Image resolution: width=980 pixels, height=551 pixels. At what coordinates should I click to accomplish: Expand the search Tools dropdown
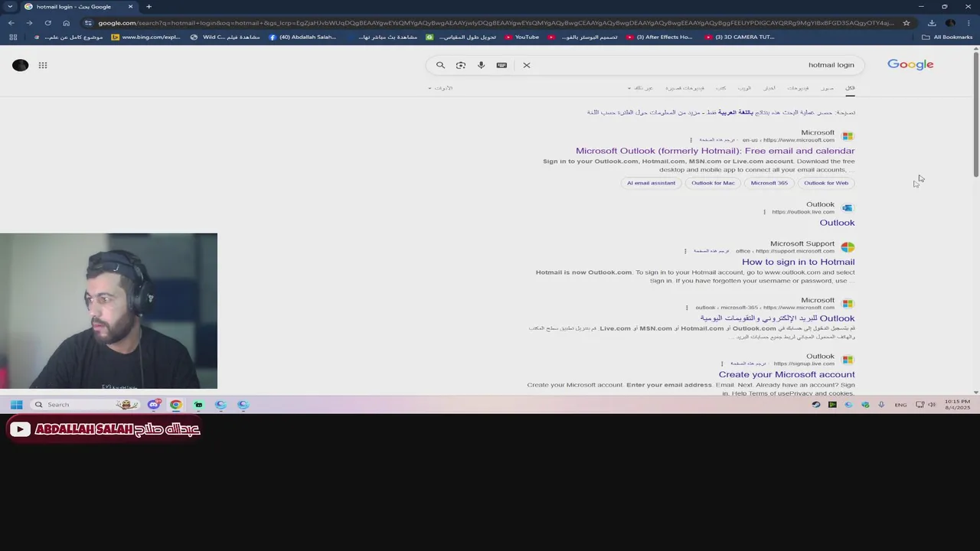click(441, 88)
